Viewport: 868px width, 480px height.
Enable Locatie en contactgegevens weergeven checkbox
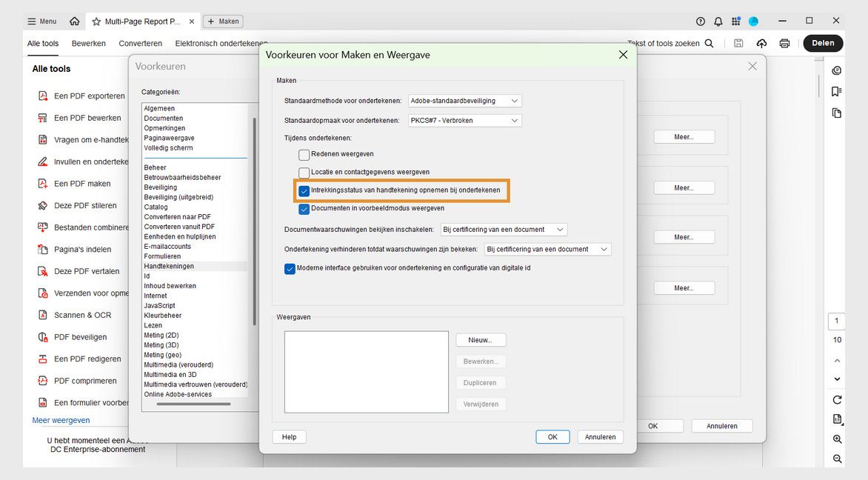pos(304,172)
